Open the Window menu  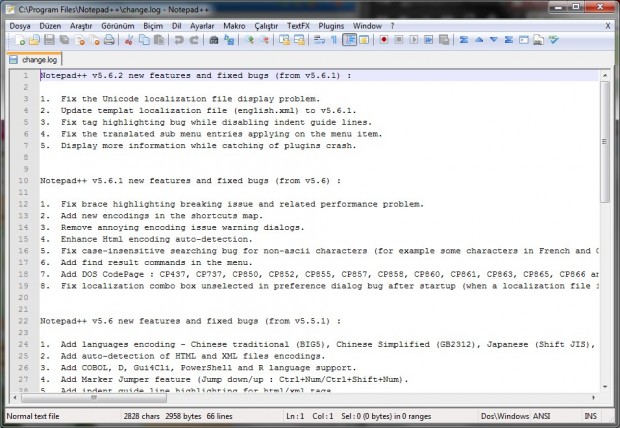[x=367, y=26]
